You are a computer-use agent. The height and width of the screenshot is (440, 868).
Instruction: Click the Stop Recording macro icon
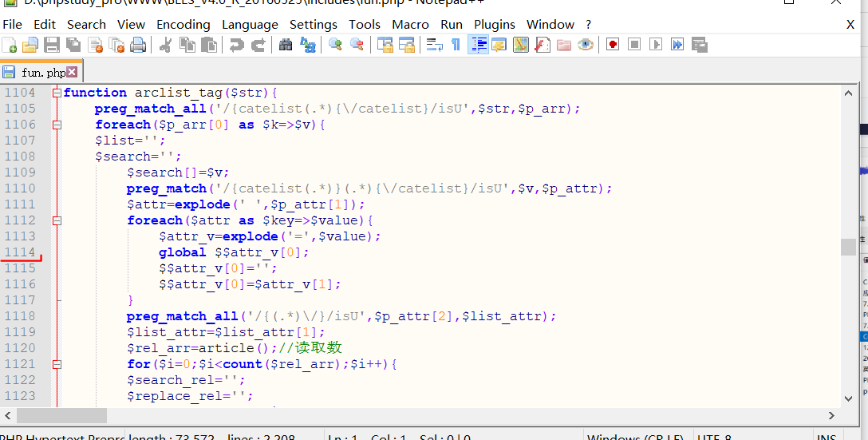click(x=633, y=45)
